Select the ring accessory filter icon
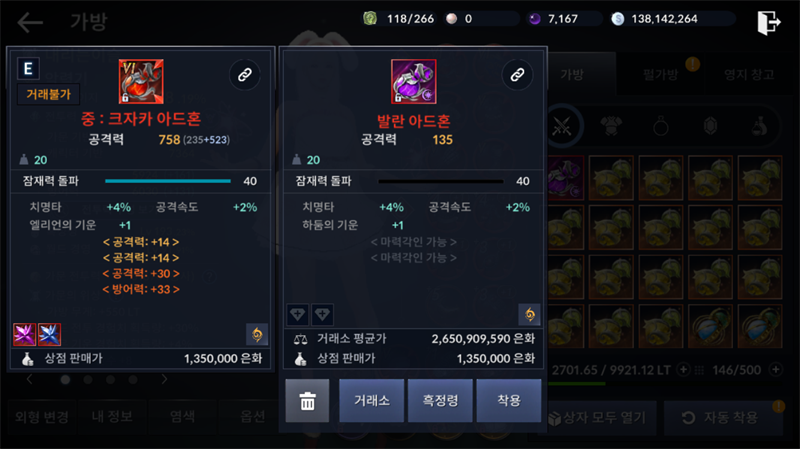Screen dimensions: 800x449 tap(661, 126)
